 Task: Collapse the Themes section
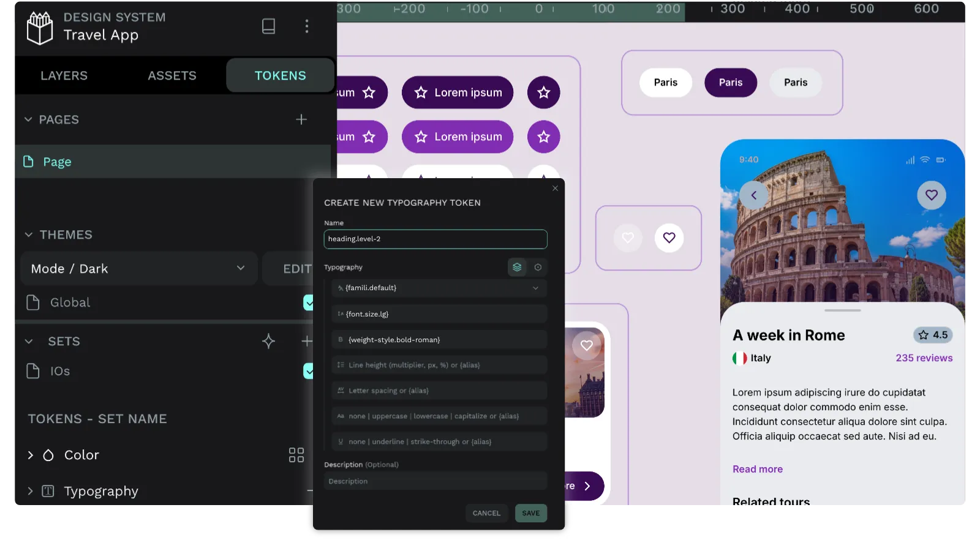click(28, 234)
